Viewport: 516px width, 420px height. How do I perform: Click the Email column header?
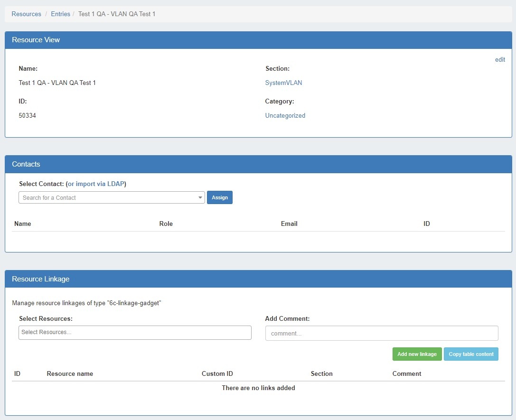coord(289,224)
